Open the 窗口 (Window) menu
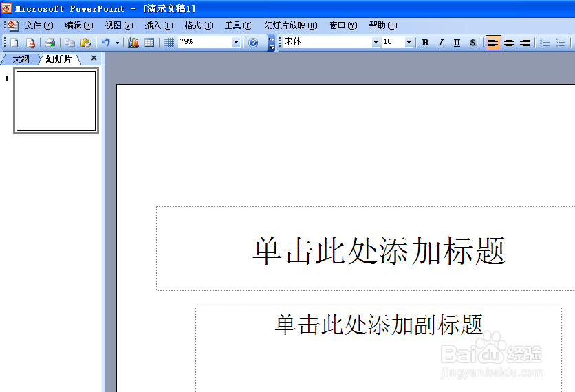 coord(343,25)
